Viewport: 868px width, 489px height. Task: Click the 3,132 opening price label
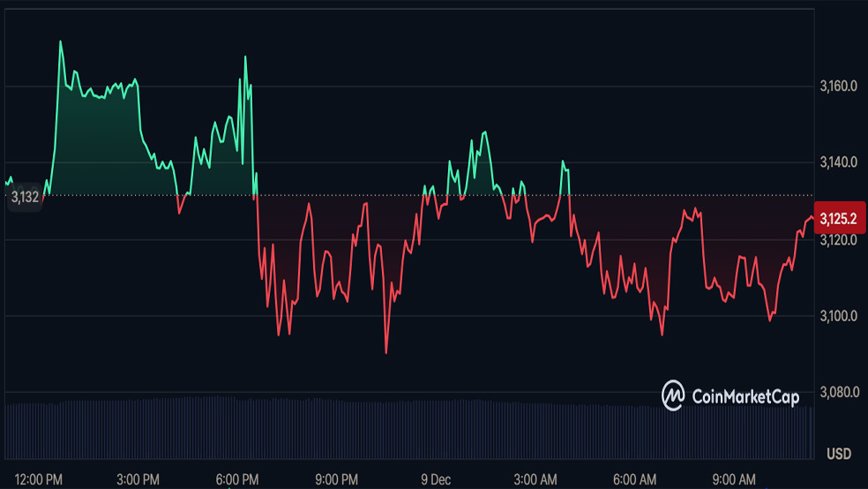tap(25, 197)
